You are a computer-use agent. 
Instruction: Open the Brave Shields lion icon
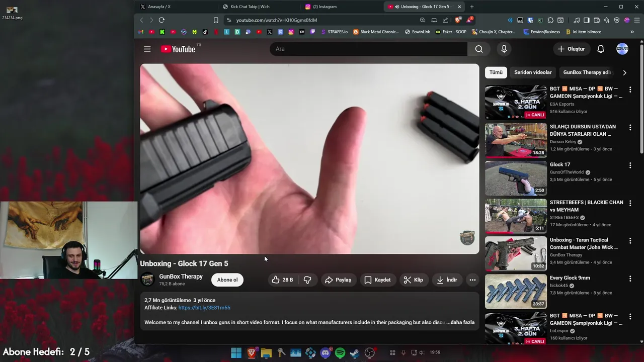(458, 20)
